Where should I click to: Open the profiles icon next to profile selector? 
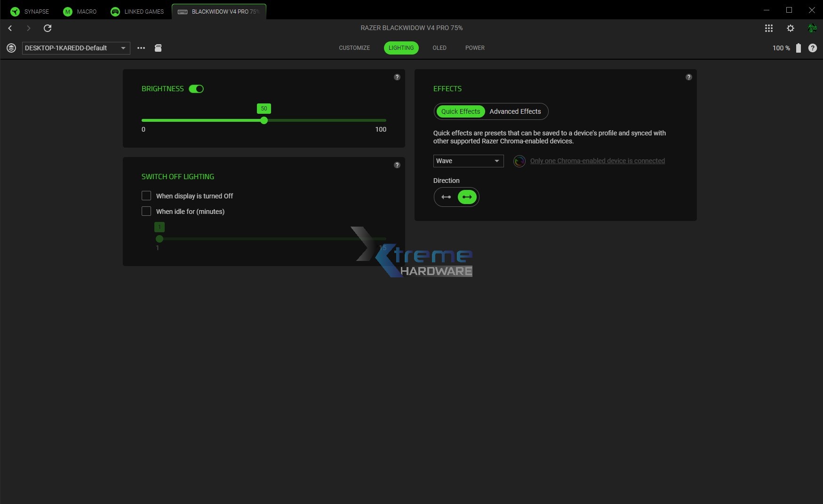tap(11, 48)
